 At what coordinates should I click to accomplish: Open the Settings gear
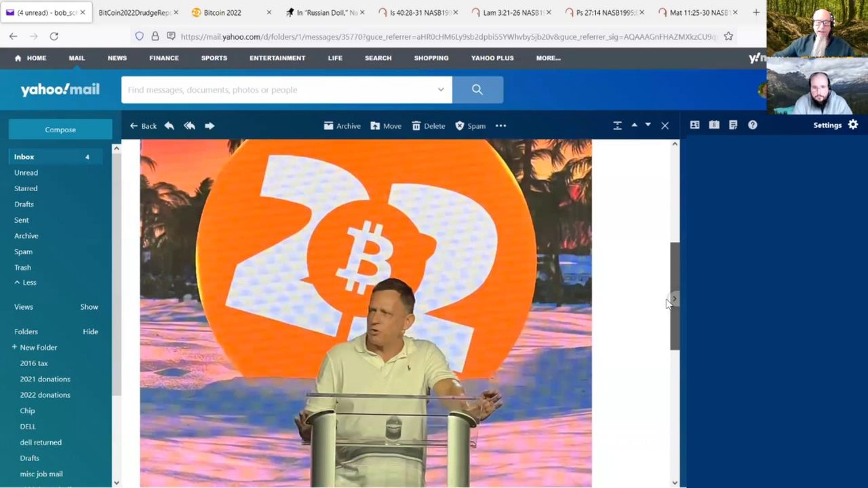[x=853, y=125]
